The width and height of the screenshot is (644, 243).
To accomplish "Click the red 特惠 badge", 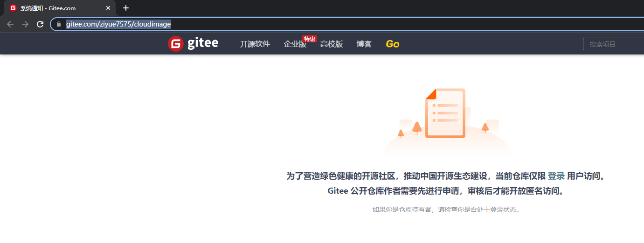I will tap(310, 39).
